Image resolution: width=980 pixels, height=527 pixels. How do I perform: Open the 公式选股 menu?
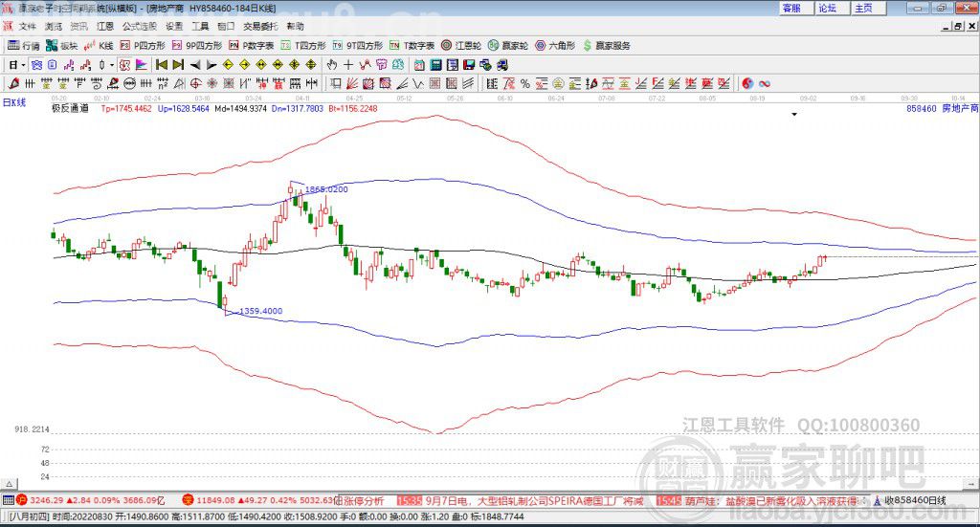[x=140, y=26]
